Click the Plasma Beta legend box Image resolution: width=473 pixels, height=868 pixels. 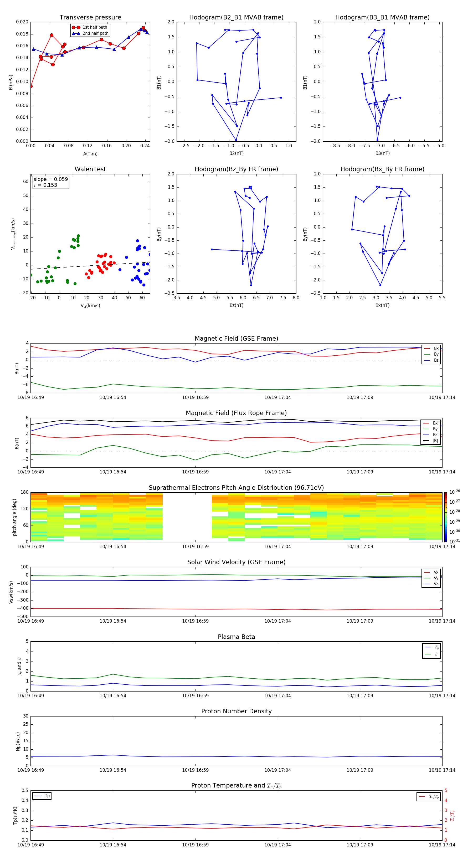[x=431, y=651]
